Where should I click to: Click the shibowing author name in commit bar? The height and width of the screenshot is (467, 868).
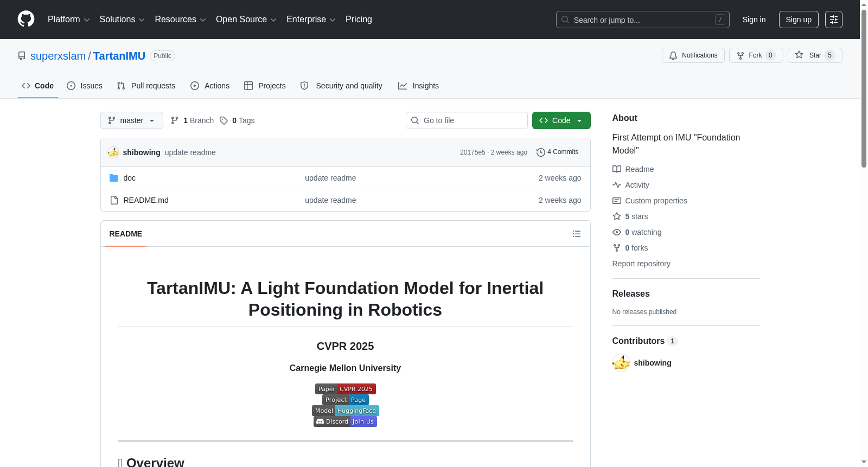(142, 152)
